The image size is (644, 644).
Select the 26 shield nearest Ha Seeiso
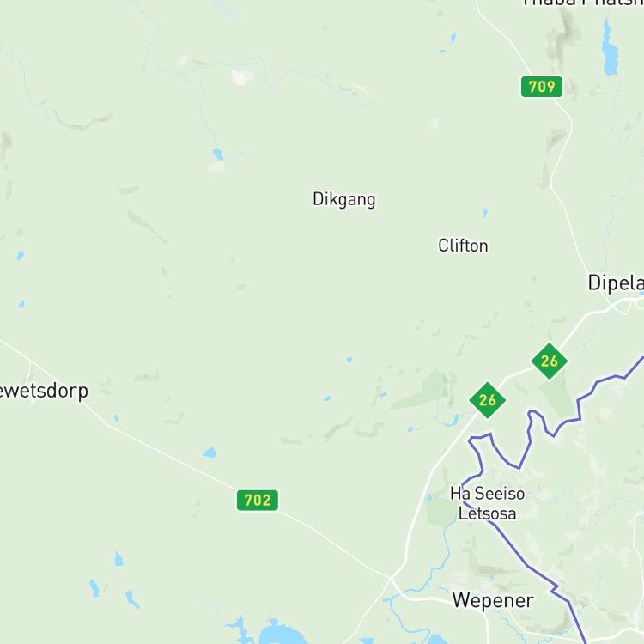click(487, 400)
